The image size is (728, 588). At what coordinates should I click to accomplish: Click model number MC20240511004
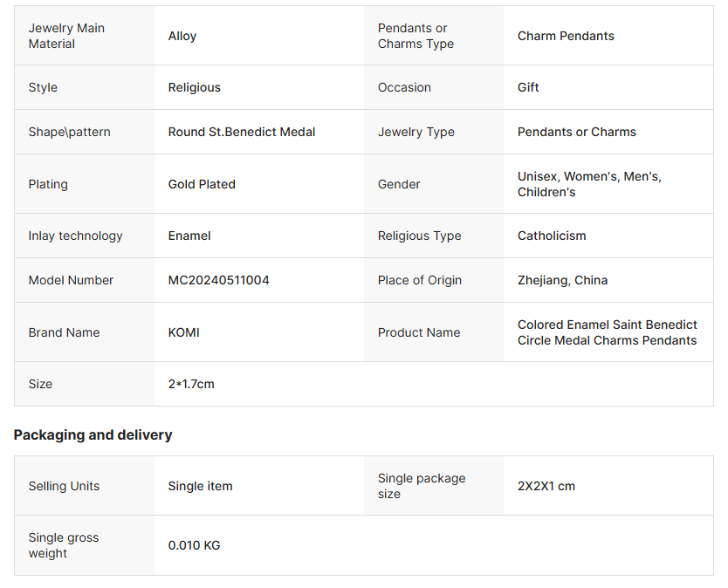[x=218, y=280]
